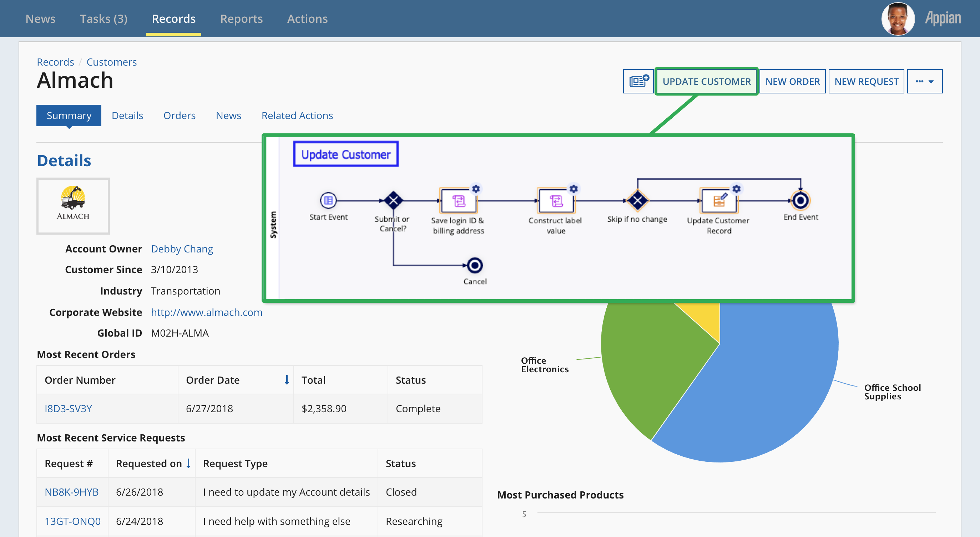The width and height of the screenshot is (980, 537).
Task: Select the Start Event node
Action: pos(328,200)
